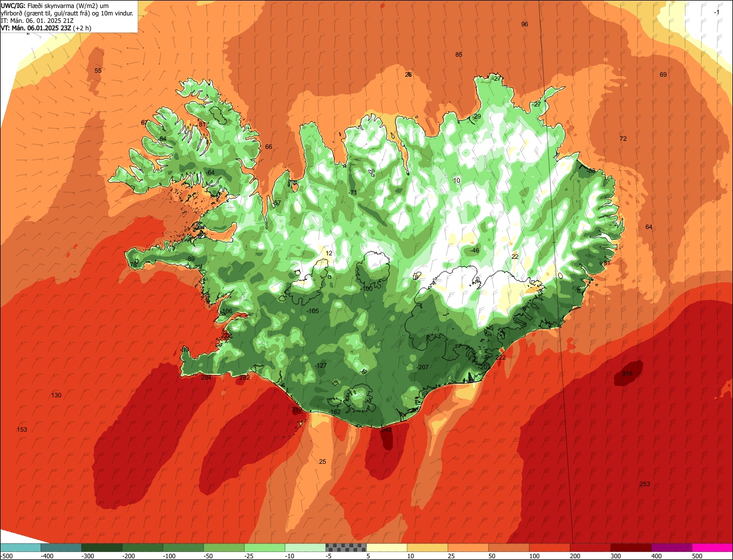This screenshot has height=560, width=733.
Task: Pick the 100 to 200 red-orange legend swatch
Action: pyautogui.click(x=549, y=547)
